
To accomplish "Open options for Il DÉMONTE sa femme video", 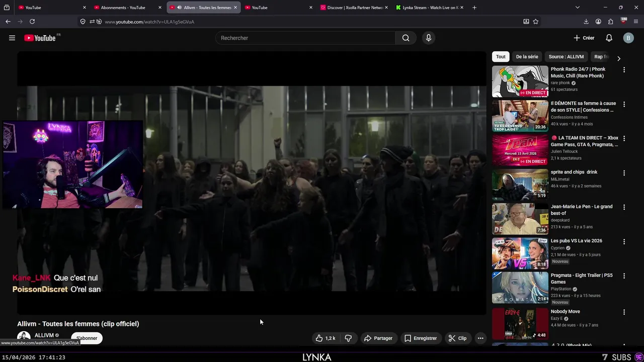I will click(x=624, y=104).
